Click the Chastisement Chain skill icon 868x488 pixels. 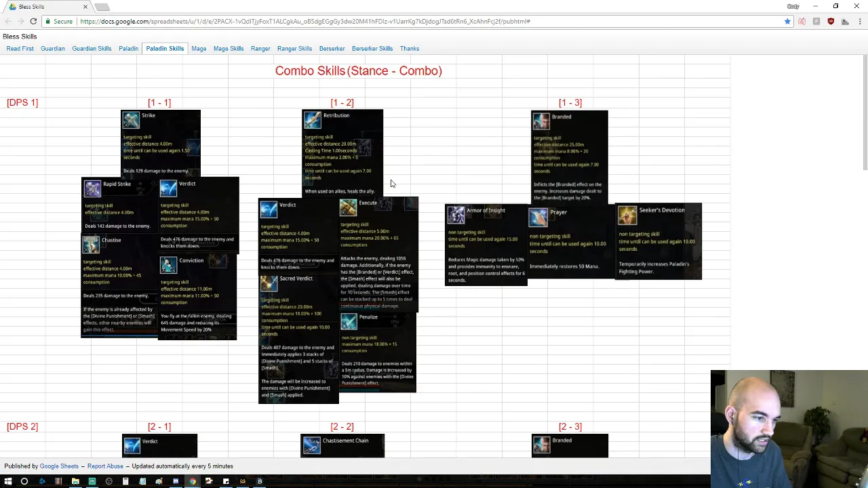point(312,445)
